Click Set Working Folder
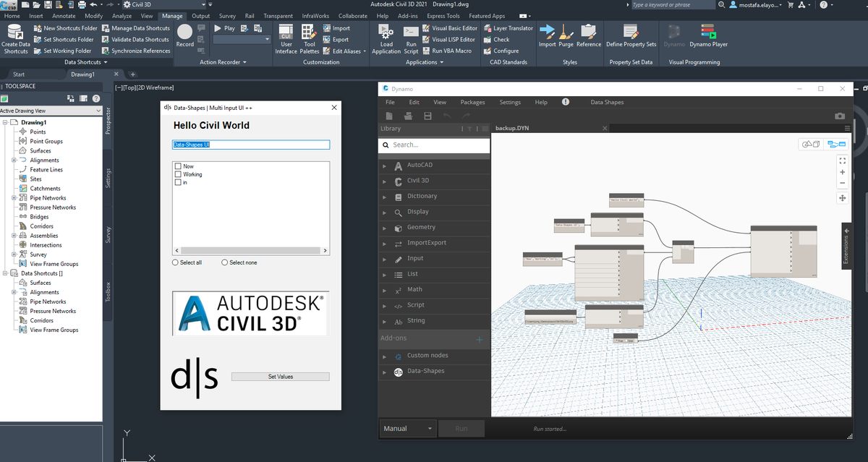The width and height of the screenshot is (868, 462). click(62, 51)
